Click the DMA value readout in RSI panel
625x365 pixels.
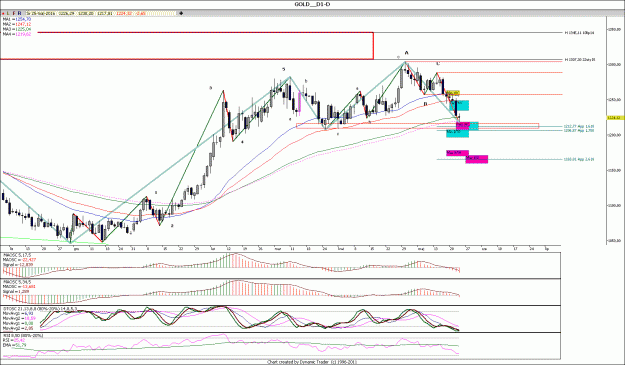(x=14, y=345)
